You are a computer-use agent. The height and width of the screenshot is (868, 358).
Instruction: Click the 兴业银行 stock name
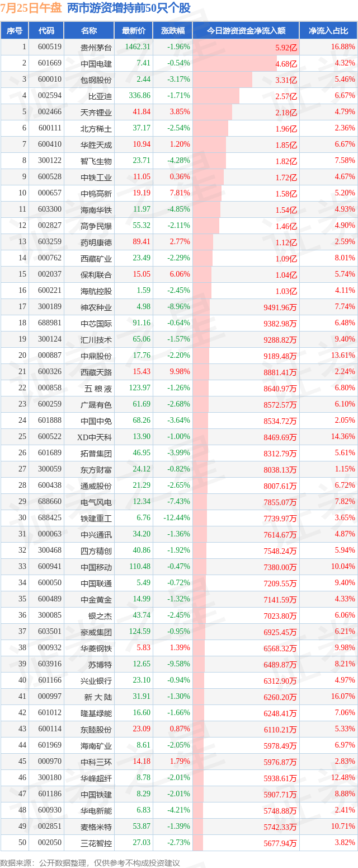coord(96,680)
